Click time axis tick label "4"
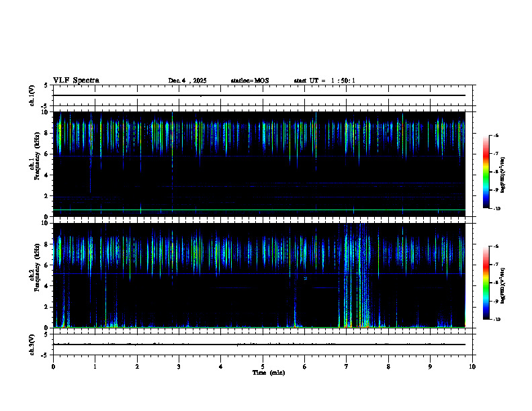 click(221, 367)
